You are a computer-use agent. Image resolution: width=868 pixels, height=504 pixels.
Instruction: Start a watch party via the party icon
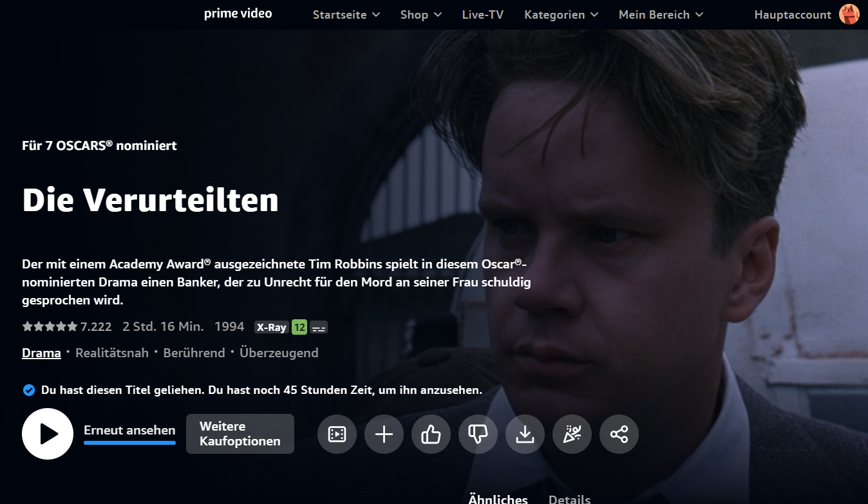coord(572,434)
